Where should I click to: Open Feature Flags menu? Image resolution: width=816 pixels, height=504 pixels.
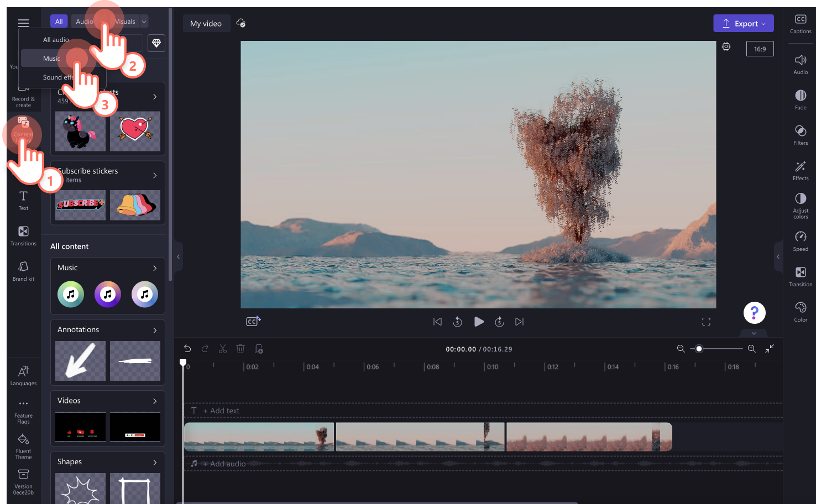23,412
